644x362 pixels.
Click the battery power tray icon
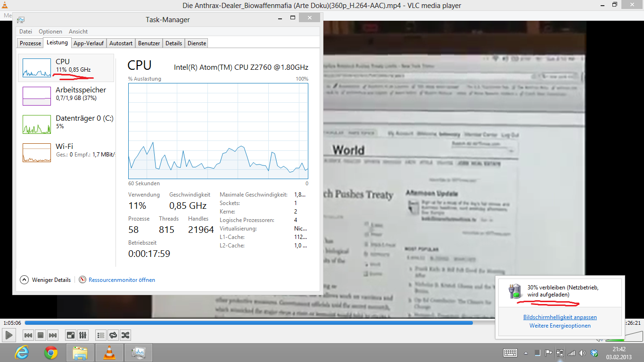pyautogui.click(x=560, y=353)
